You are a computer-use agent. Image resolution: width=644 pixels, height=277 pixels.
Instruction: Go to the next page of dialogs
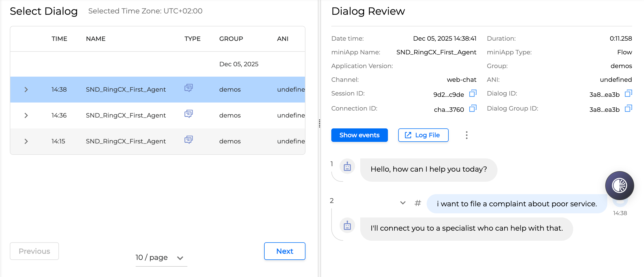[285, 251]
